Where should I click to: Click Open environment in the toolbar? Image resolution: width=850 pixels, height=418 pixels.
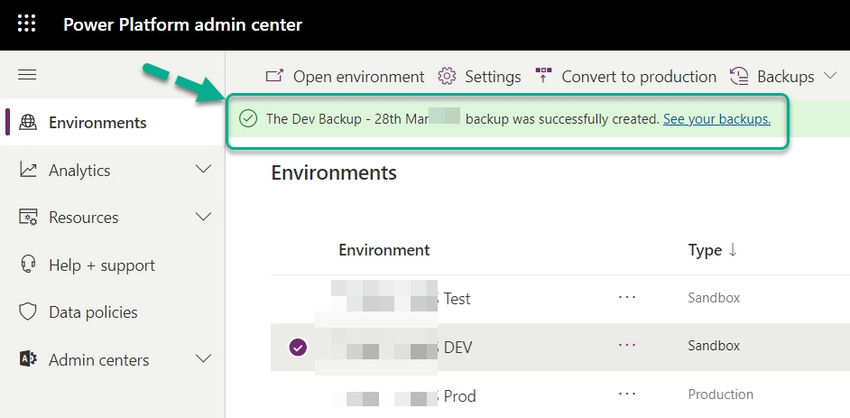tap(345, 76)
